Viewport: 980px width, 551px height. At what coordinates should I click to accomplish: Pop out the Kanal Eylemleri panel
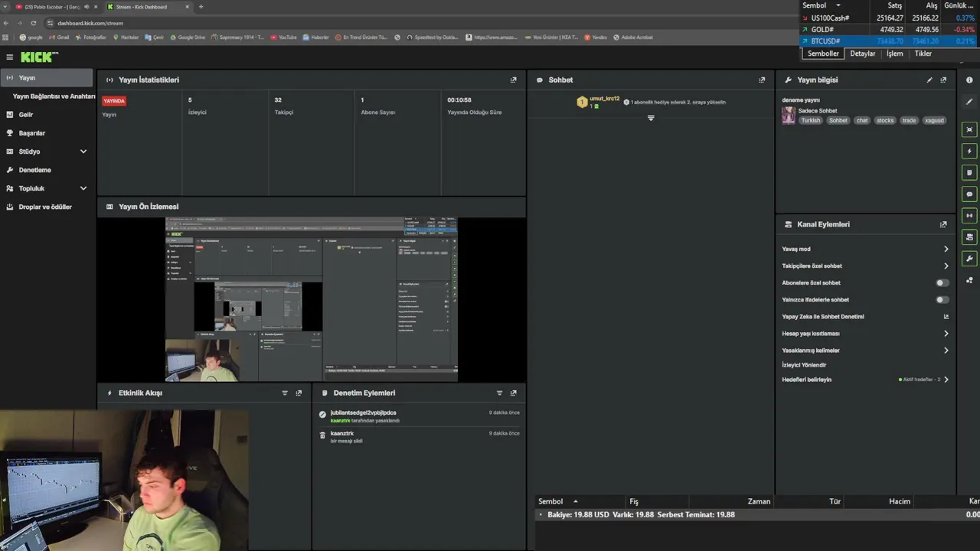pos(943,224)
